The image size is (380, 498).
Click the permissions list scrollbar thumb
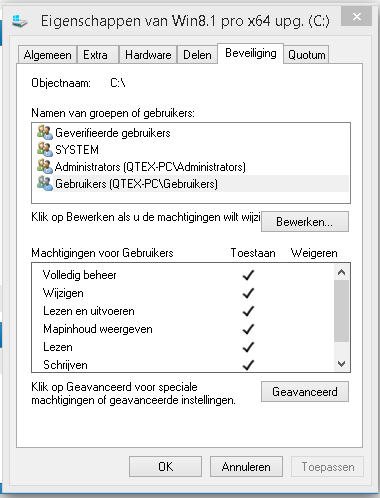pyautogui.click(x=341, y=311)
